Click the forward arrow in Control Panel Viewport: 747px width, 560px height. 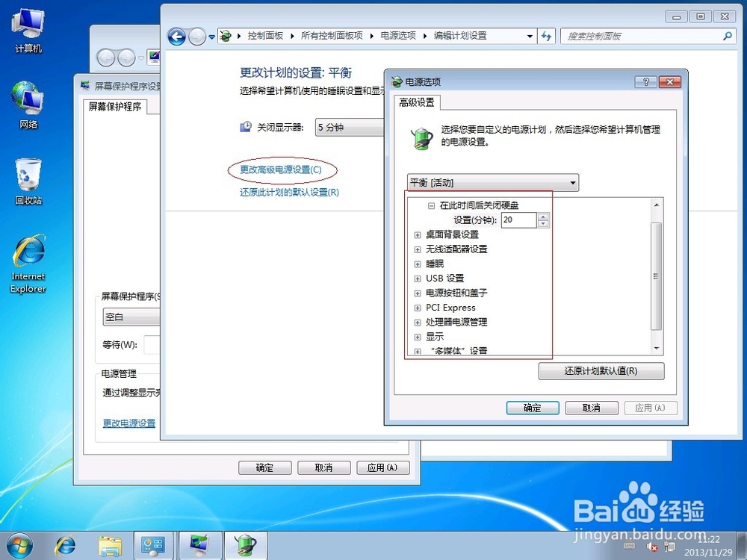[x=196, y=36]
